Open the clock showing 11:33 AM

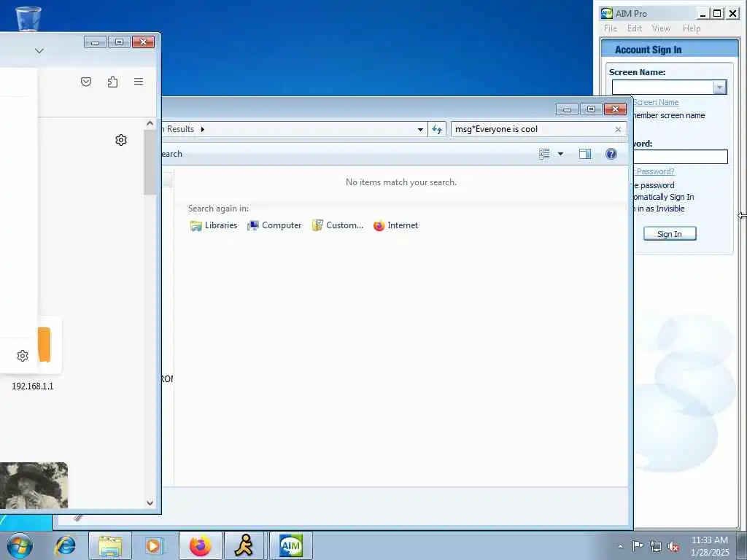709,545
